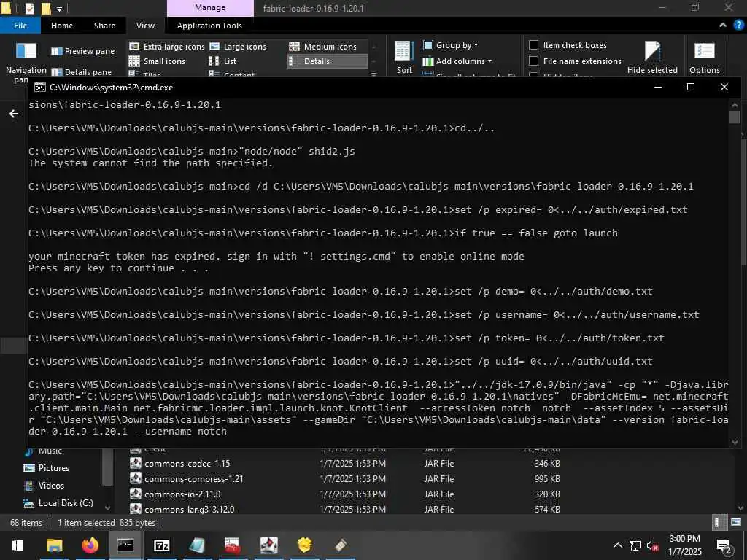The image size is (747, 560).
Task: Click the muted volume tray icon
Action: (x=652, y=545)
